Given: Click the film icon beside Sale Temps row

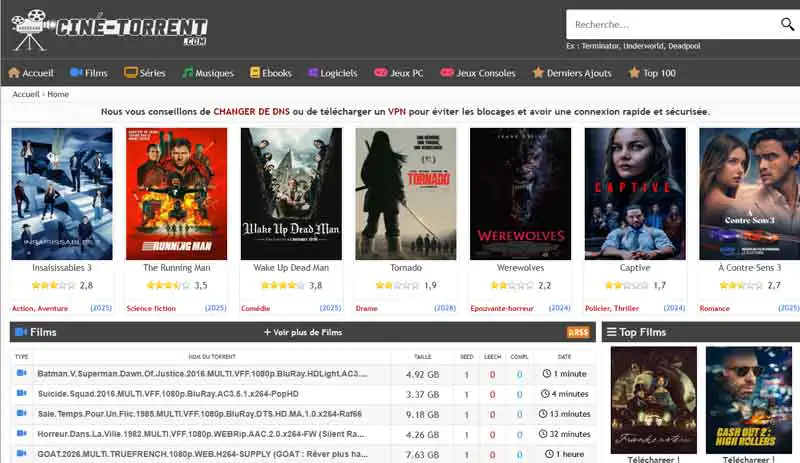Looking at the screenshot, I should click(x=21, y=413).
